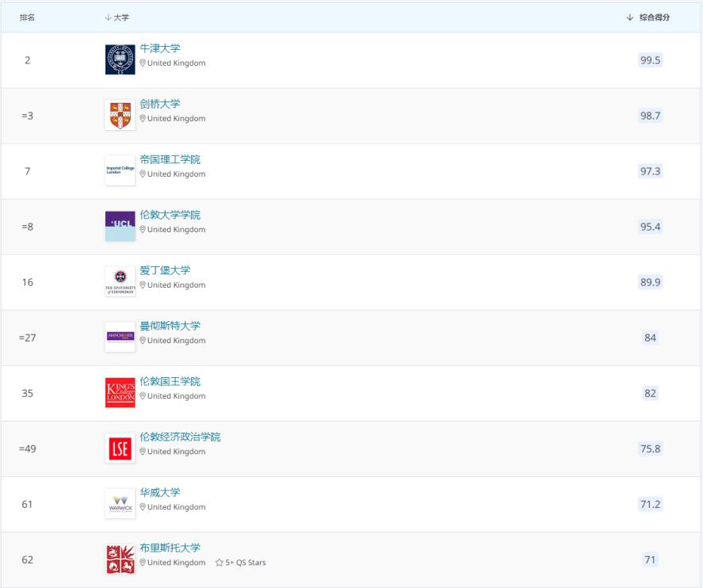
Task: Click rank 61 in the 排名 column
Action: (28, 504)
